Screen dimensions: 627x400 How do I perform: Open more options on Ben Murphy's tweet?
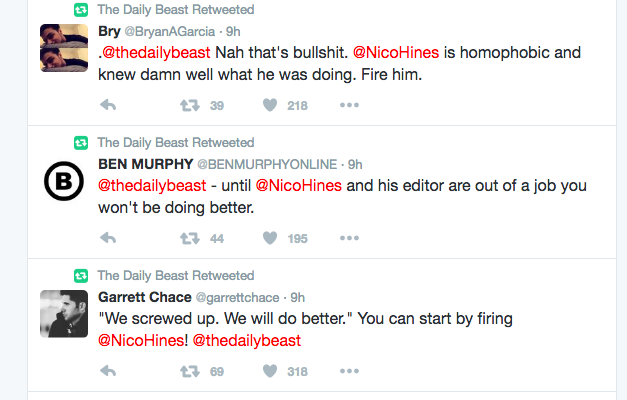point(349,238)
